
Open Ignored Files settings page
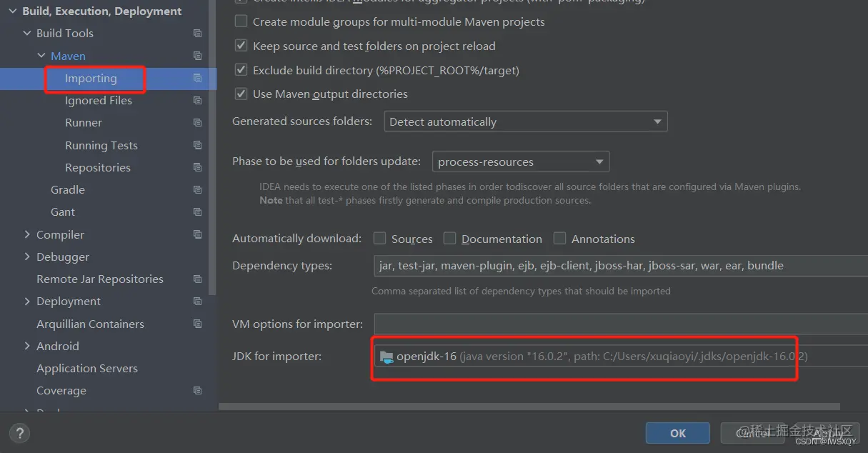point(99,101)
